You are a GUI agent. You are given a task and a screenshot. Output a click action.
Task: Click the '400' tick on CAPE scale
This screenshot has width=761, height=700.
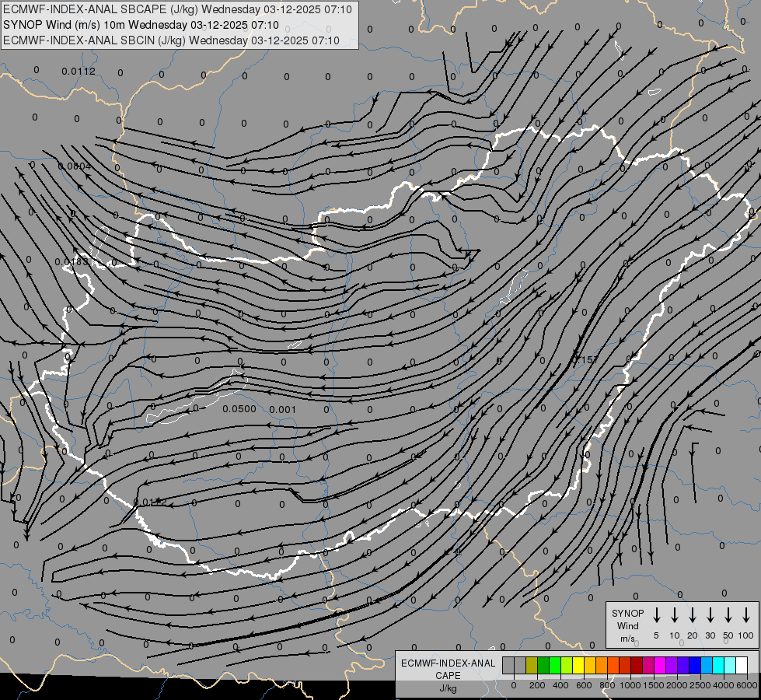point(560,685)
